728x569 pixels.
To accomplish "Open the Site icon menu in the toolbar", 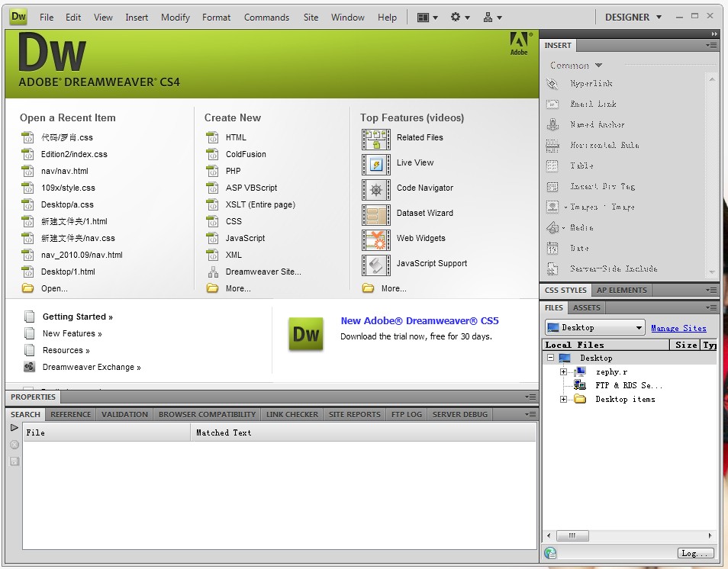I will pyautogui.click(x=492, y=18).
